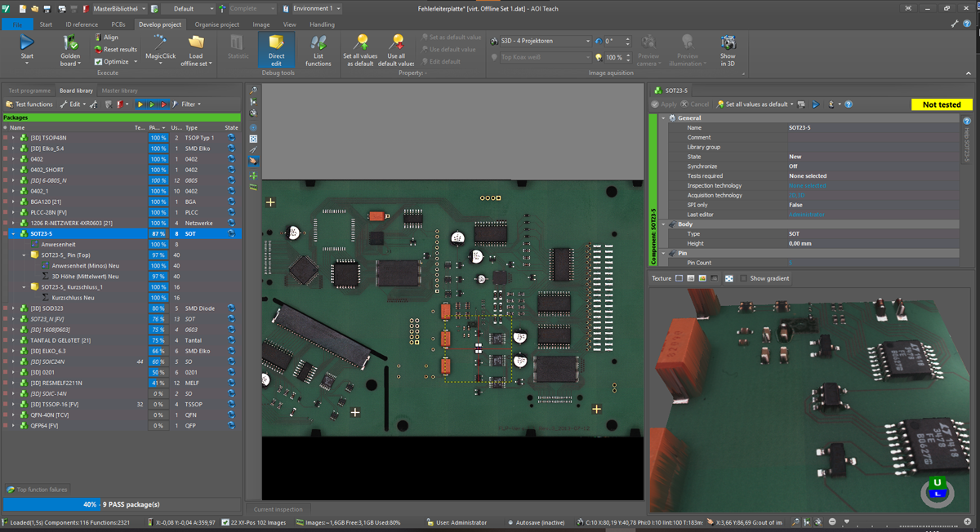980x532 pixels.
Task: Toggle the Show gradient checkbox
Action: (x=743, y=278)
